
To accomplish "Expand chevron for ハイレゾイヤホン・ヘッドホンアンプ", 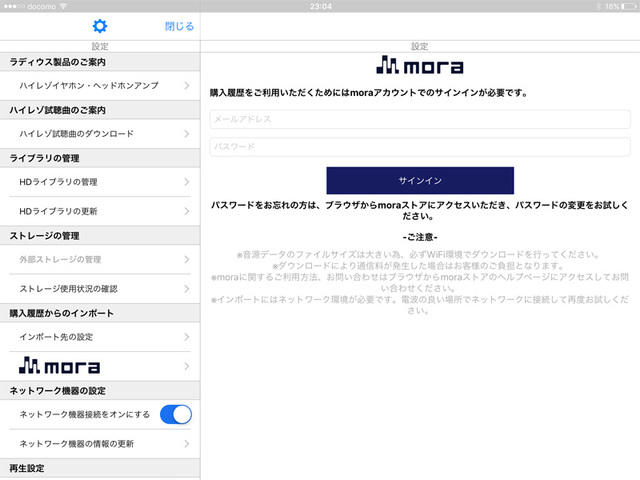I will tap(186, 86).
